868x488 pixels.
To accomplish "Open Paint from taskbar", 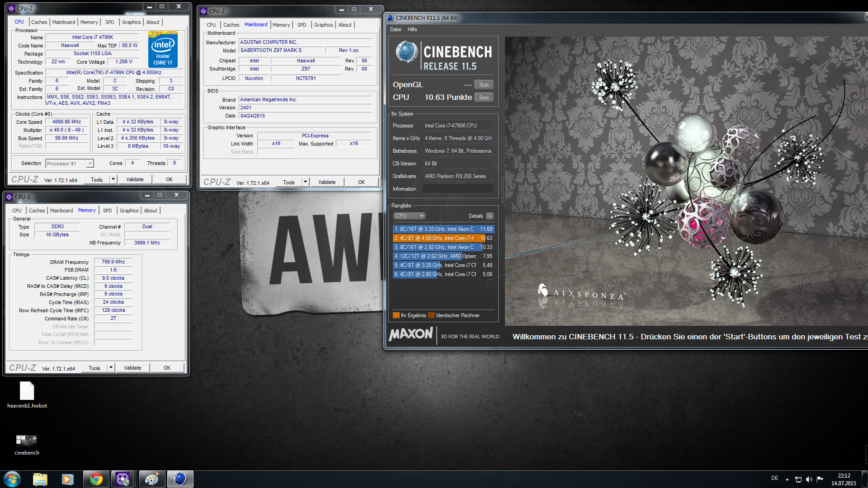I will pos(151,479).
